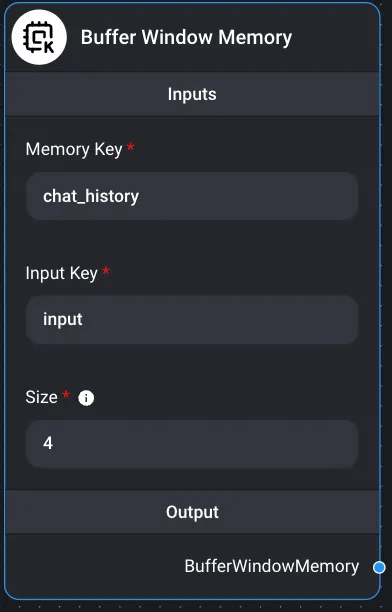Click the red asterisk beside Input Key

(106, 270)
